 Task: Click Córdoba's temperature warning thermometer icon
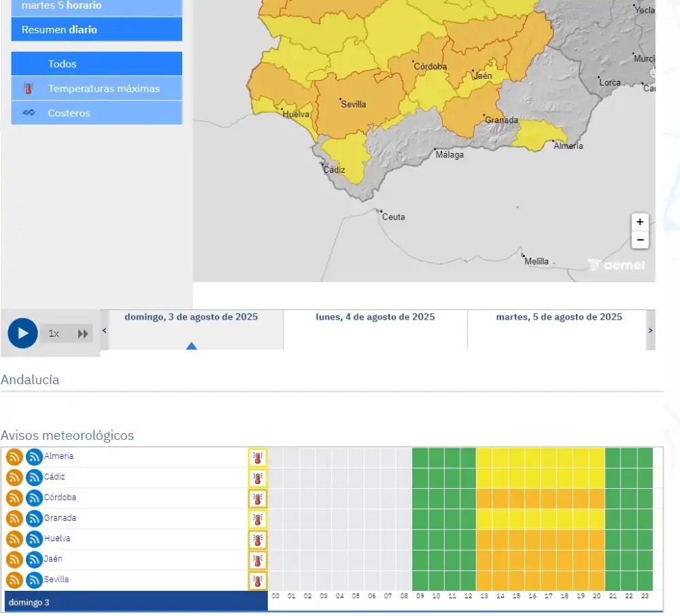257,498
